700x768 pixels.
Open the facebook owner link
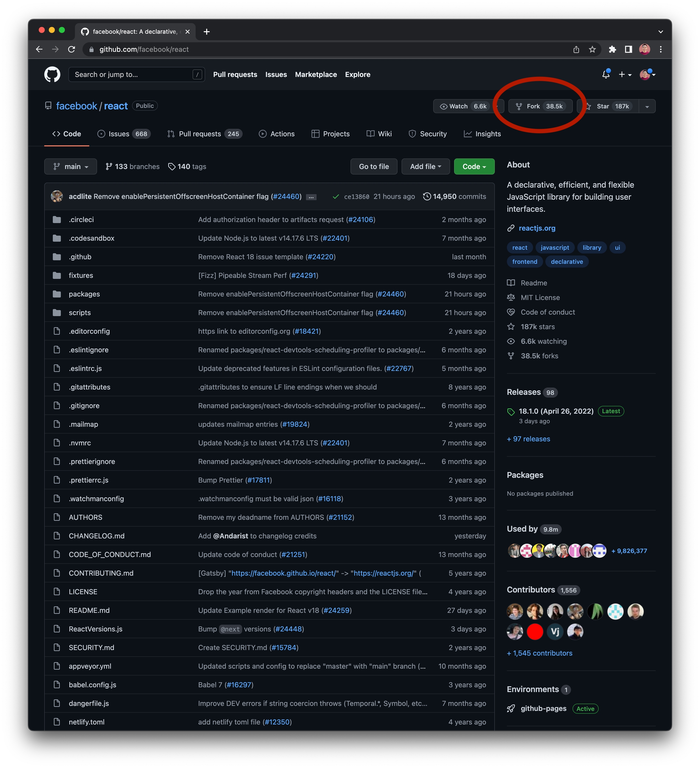[77, 106]
